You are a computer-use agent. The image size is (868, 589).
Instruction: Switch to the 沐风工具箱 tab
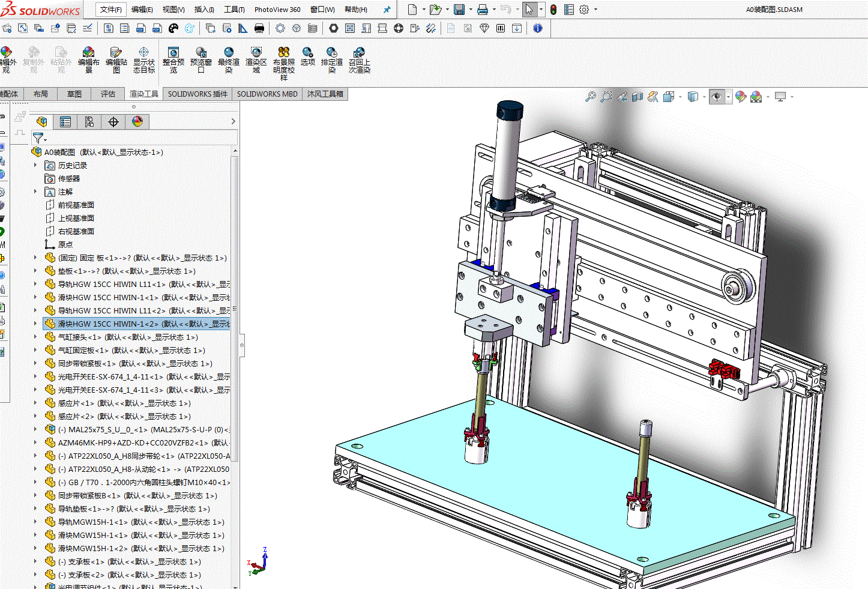coord(325,94)
